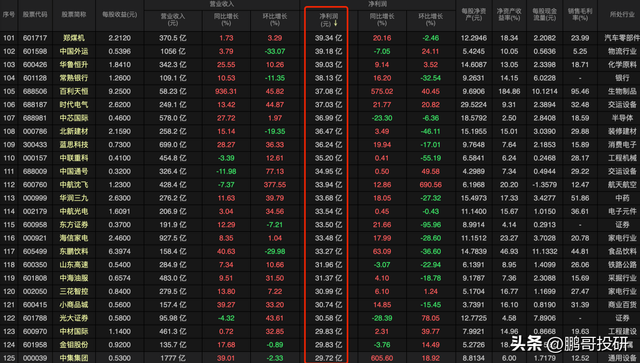Open stock 百利天恒 name link

pos(74,91)
